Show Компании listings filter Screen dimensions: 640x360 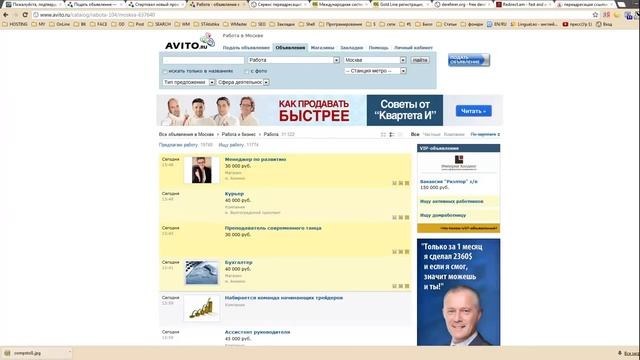(454, 134)
